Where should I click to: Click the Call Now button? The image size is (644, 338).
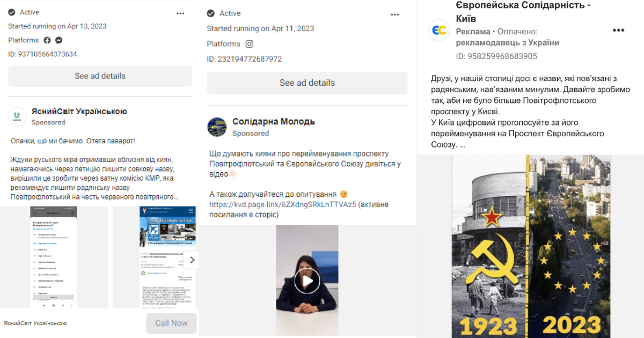coord(171,323)
